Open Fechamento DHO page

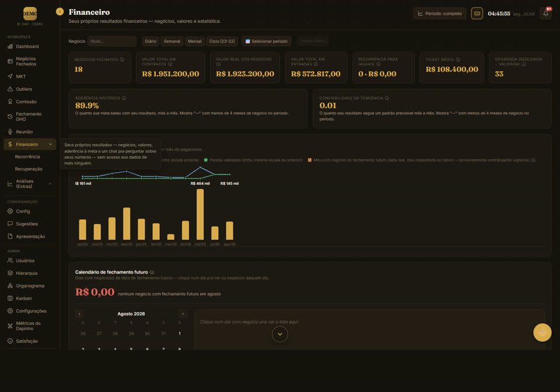[x=30, y=117]
